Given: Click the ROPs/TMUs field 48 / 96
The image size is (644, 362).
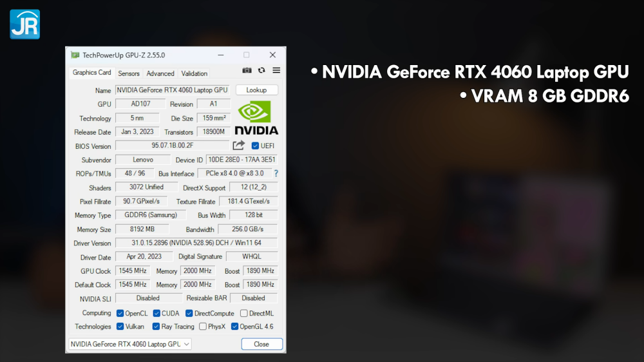Looking at the screenshot, I should [x=135, y=173].
